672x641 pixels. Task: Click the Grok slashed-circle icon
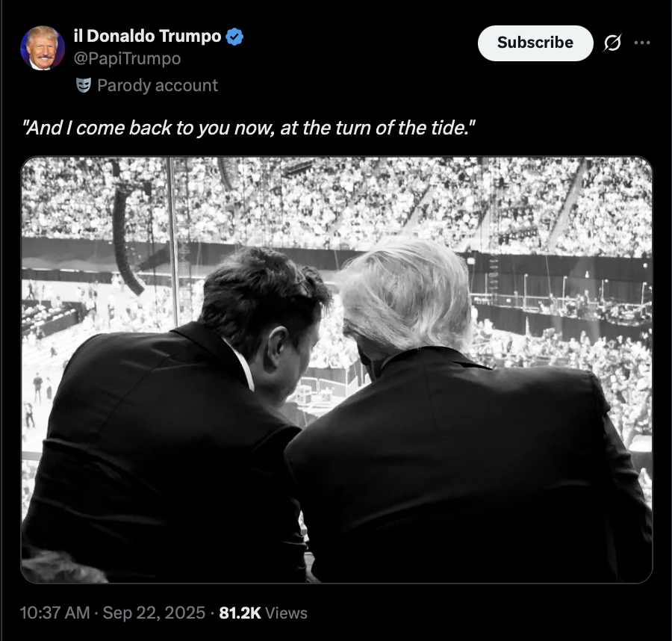(x=612, y=43)
